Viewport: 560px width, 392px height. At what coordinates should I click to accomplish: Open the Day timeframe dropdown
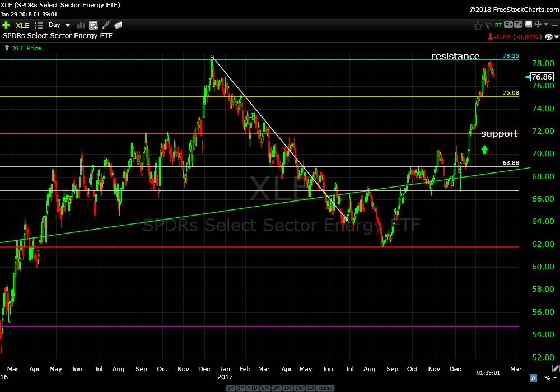click(x=59, y=25)
